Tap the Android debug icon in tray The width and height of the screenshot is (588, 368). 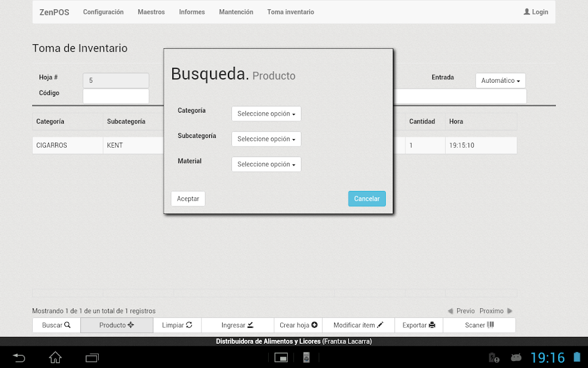click(x=516, y=357)
